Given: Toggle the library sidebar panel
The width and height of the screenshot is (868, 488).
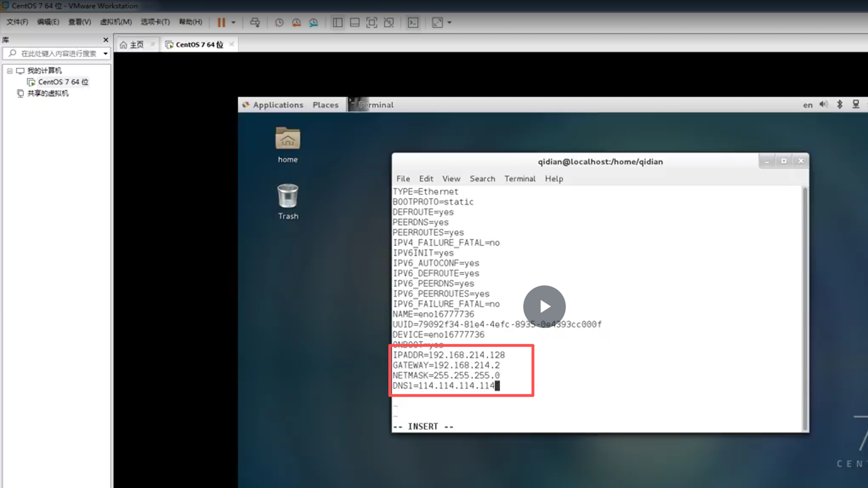Looking at the screenshot, I should tap(337, 23).
